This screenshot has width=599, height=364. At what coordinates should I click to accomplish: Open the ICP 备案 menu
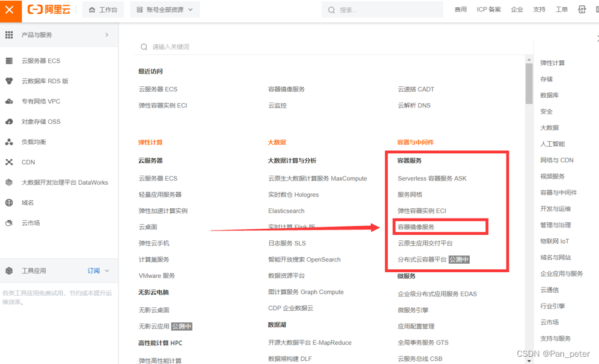[488, 10]
